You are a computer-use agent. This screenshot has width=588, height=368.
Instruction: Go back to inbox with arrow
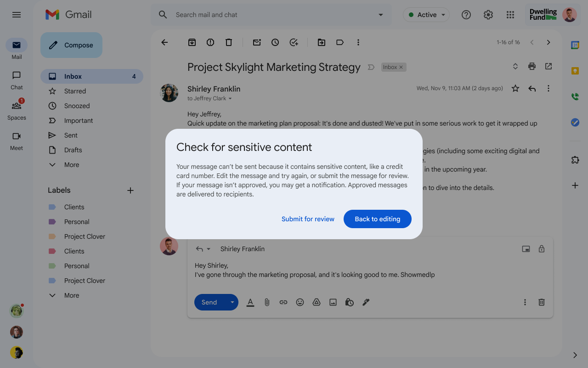coord(164,42)
